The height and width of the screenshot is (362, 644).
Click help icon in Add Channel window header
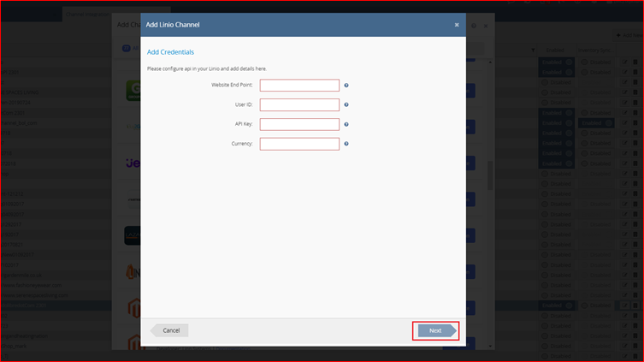tap(474, 26)
